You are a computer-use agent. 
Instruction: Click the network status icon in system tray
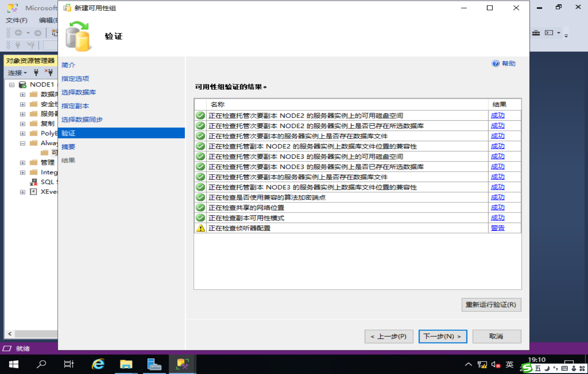pos(482,365)
